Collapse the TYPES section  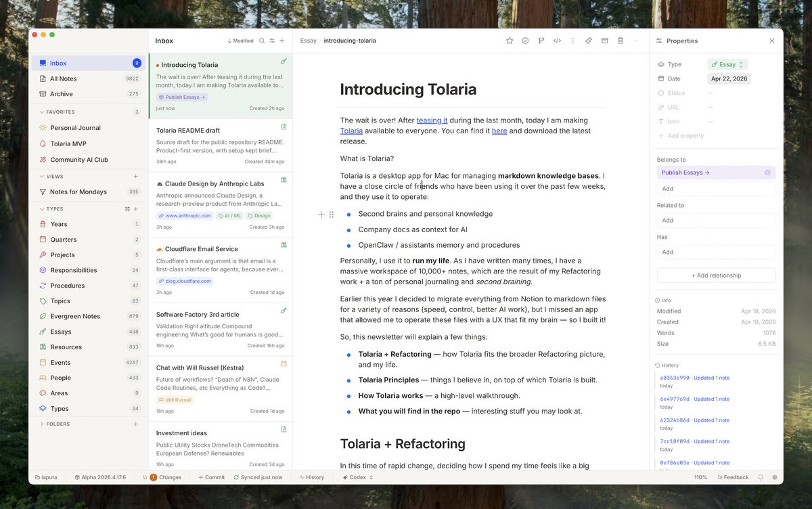pos(51,208)
